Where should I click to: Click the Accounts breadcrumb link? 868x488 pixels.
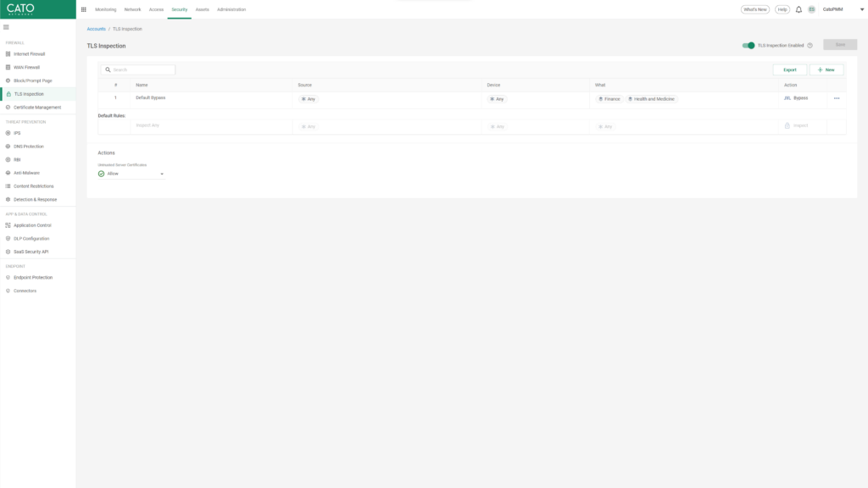coord(96,28)
